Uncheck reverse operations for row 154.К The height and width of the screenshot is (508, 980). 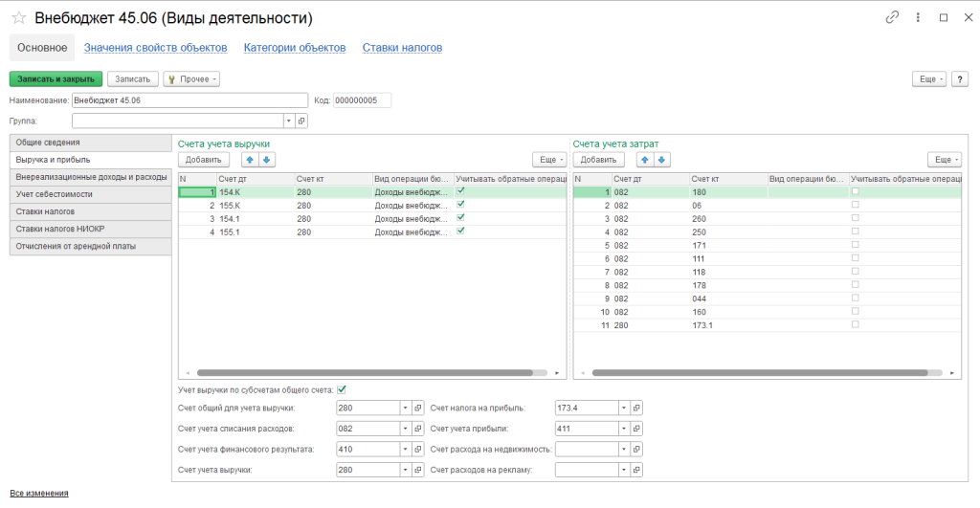pos(461,191)
